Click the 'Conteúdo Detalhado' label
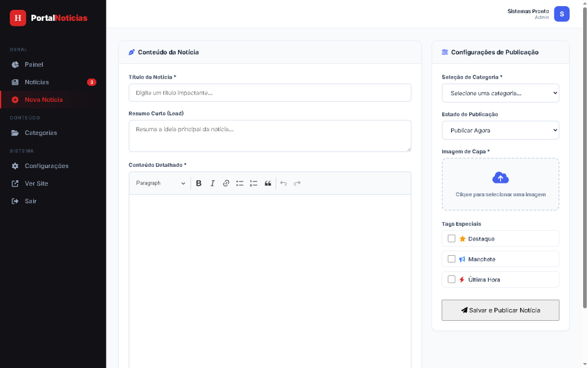Viewport: 588px width, 368px height. point(157,165)
